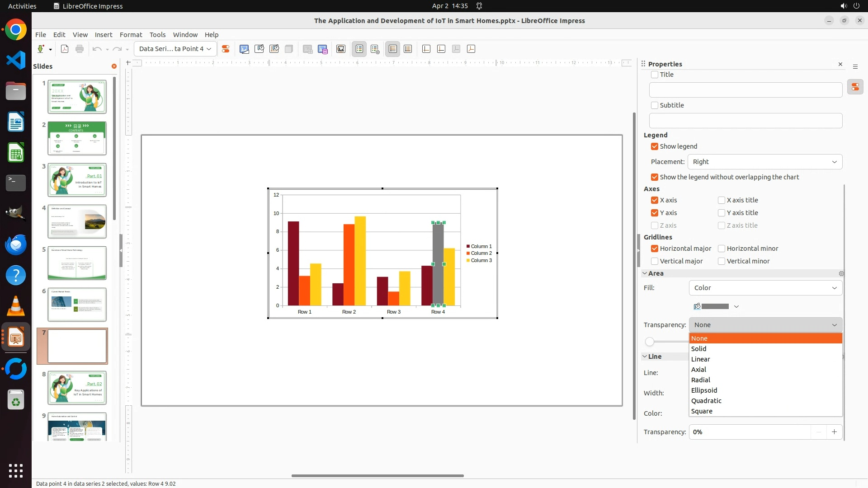Select Linear transparency option in list
This screenshot has height=488, width=868.
[x=701, y=359]
